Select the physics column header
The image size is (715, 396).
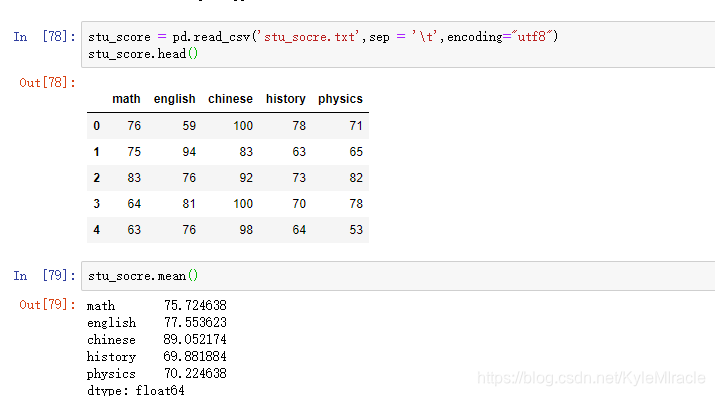pyautogui.click(x=340, y=99)
